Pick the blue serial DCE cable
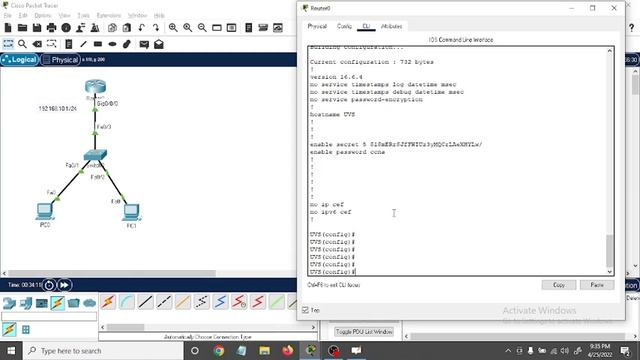 click(220, 302)
